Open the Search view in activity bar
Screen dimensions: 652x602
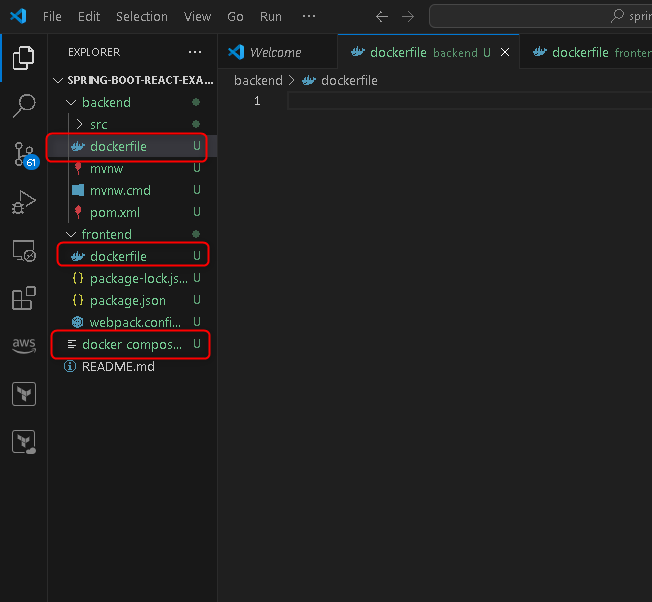(x=24, y=106)
